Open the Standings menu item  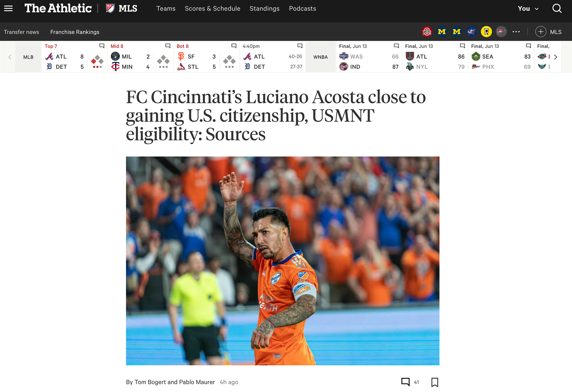265,9
